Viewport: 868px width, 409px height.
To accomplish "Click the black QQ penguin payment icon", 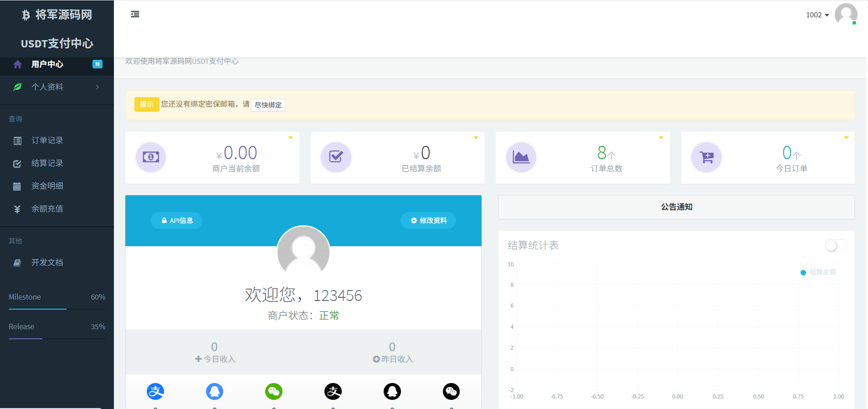I will pyautogui.click(x=392, y=391).
